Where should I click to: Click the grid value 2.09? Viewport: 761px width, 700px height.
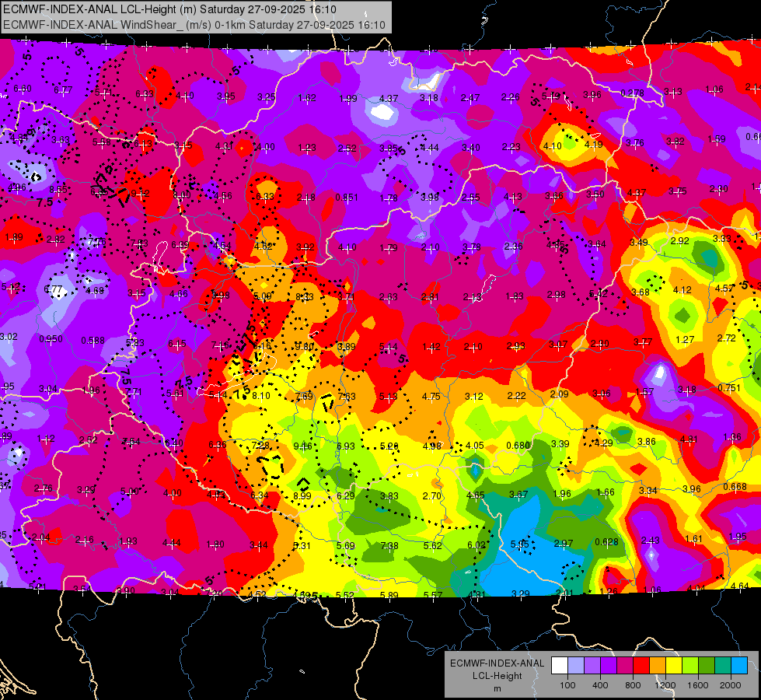coord(559,394)
